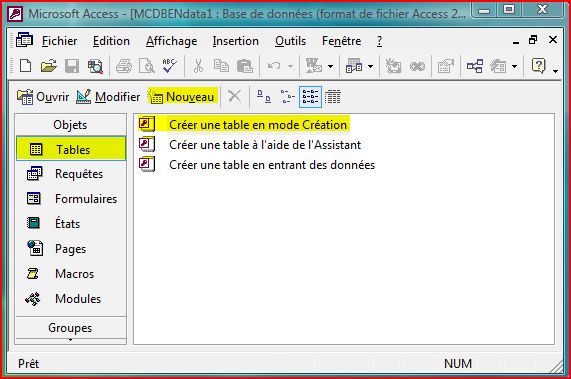
Task: Click the Code editor toolbar icon
Action: coord(394,66)
